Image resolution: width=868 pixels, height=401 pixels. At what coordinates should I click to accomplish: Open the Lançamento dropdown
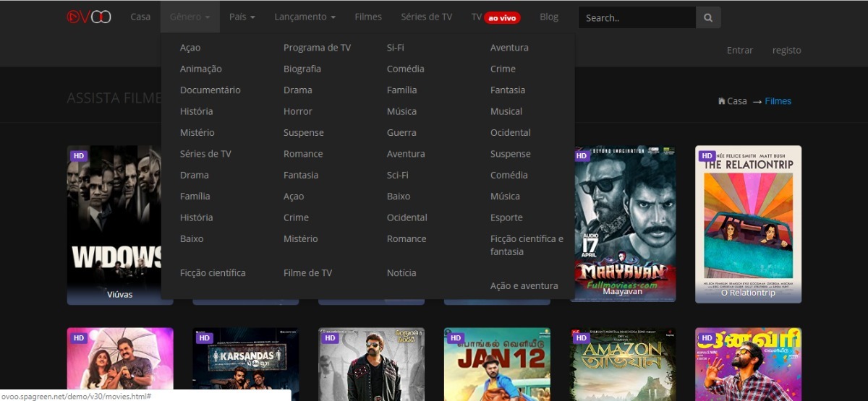click(305, 17)
